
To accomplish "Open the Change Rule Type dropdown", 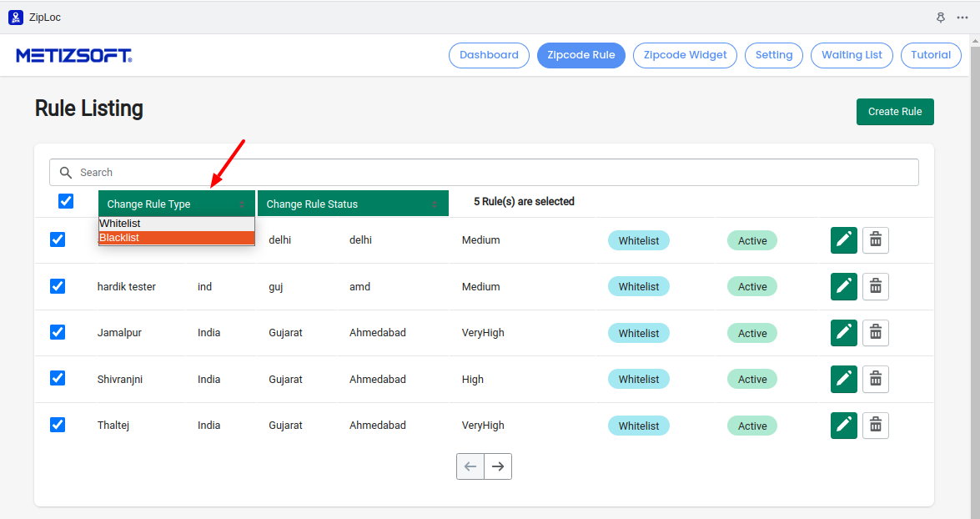I will [176, 204].
